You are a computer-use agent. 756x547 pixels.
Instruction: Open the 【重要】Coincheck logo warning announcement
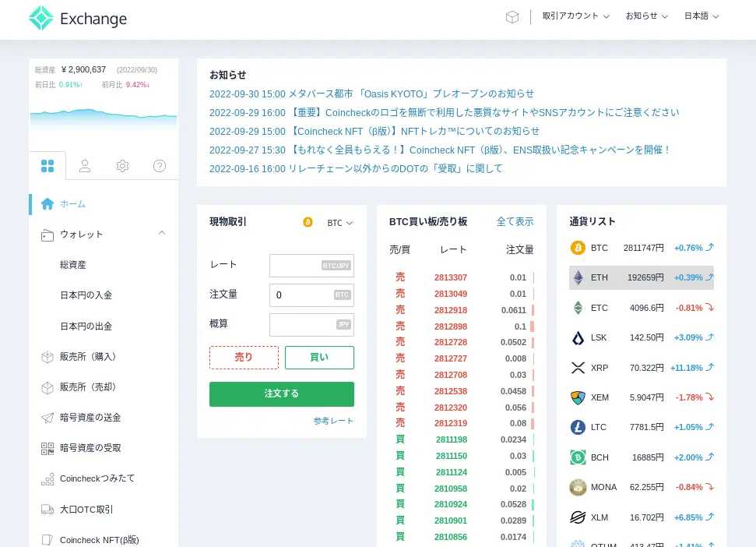point(444,112)
